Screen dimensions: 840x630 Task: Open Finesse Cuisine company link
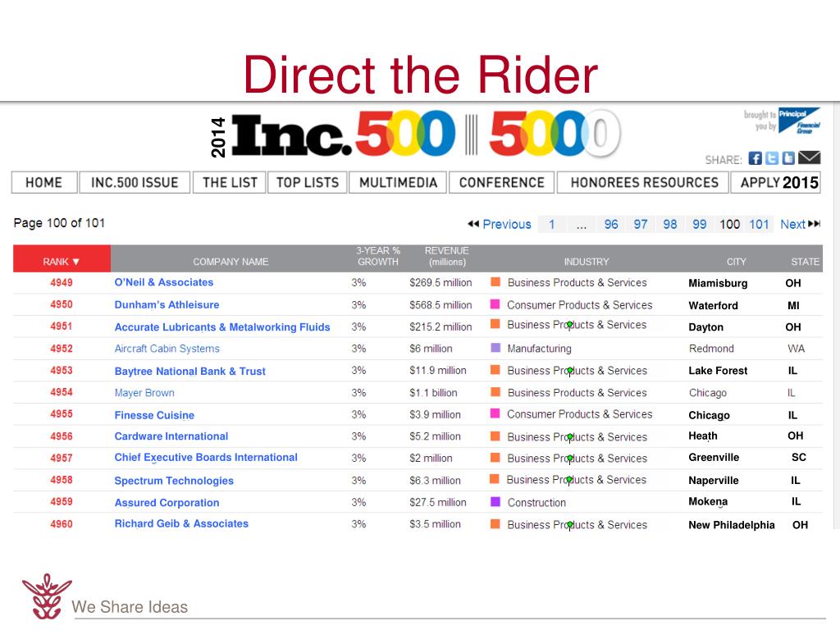154,415
